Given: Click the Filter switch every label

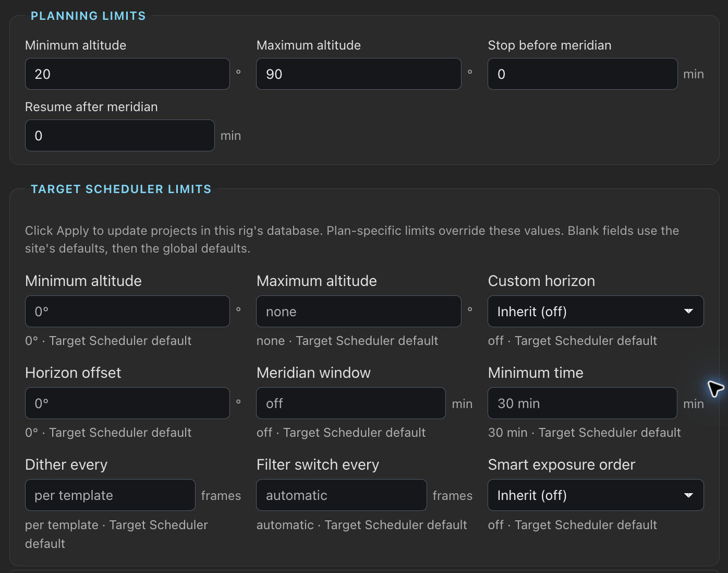Looking at the screenshot, I should 318,464.
